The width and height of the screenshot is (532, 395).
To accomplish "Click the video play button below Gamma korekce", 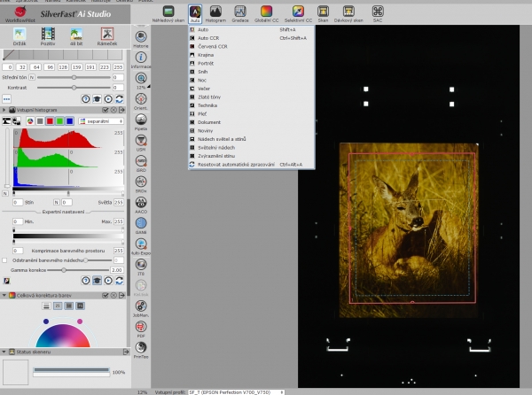I will [x=108, y=281].
